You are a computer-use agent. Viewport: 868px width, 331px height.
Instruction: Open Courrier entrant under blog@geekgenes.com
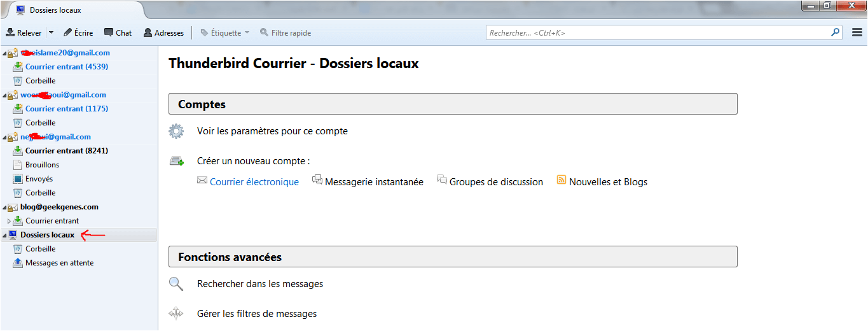pyautogui.click(x=52, y=221)
